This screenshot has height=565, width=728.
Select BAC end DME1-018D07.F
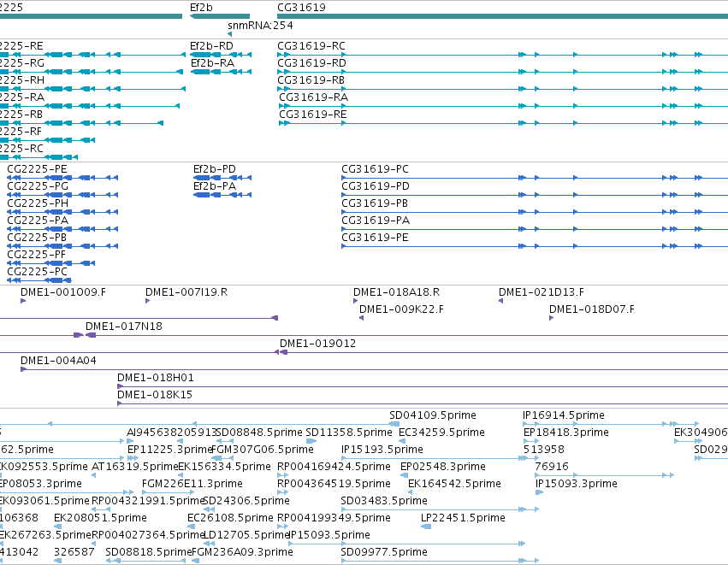552,318
